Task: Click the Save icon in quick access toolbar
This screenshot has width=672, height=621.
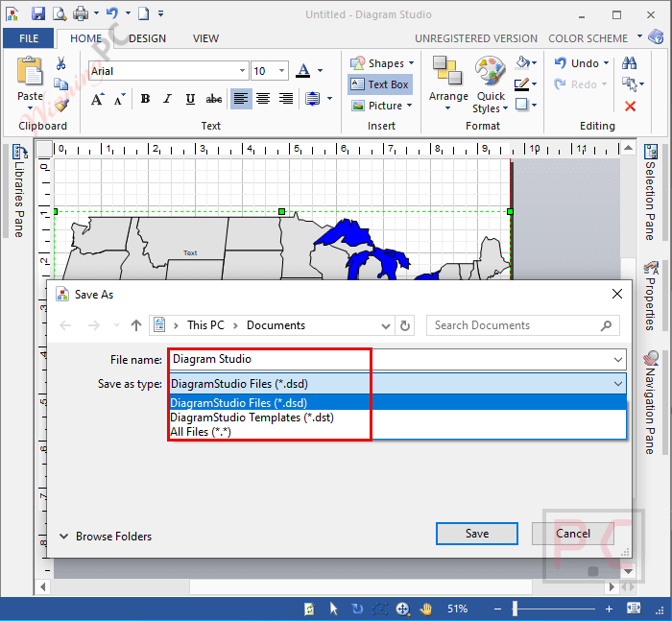Action: point(38,13)
